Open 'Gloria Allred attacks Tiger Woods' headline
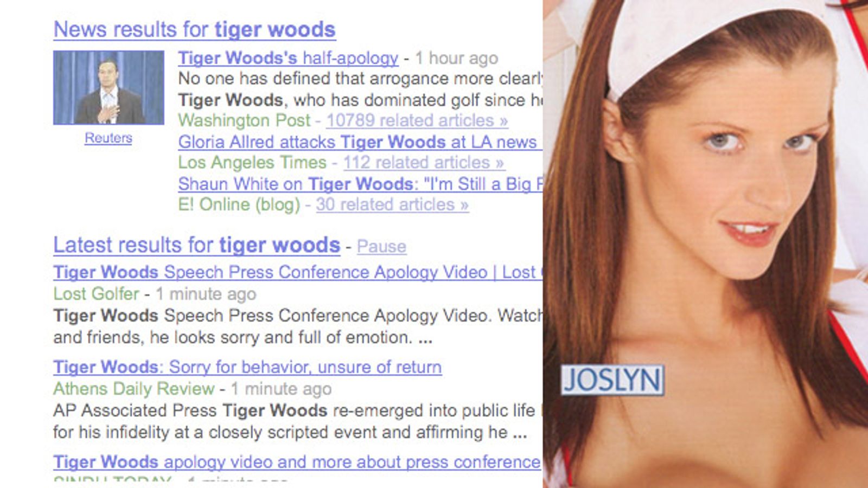 point(360,142)
